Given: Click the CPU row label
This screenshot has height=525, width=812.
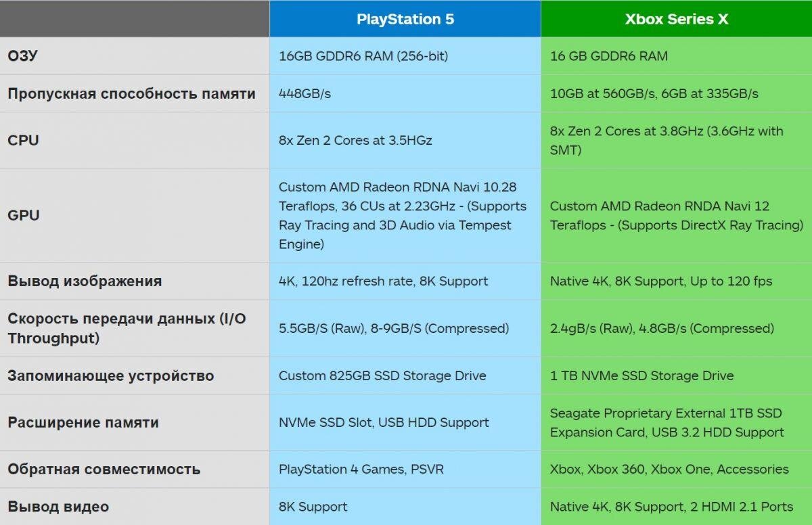Looking at the screenshot, I should coord(23,140).
